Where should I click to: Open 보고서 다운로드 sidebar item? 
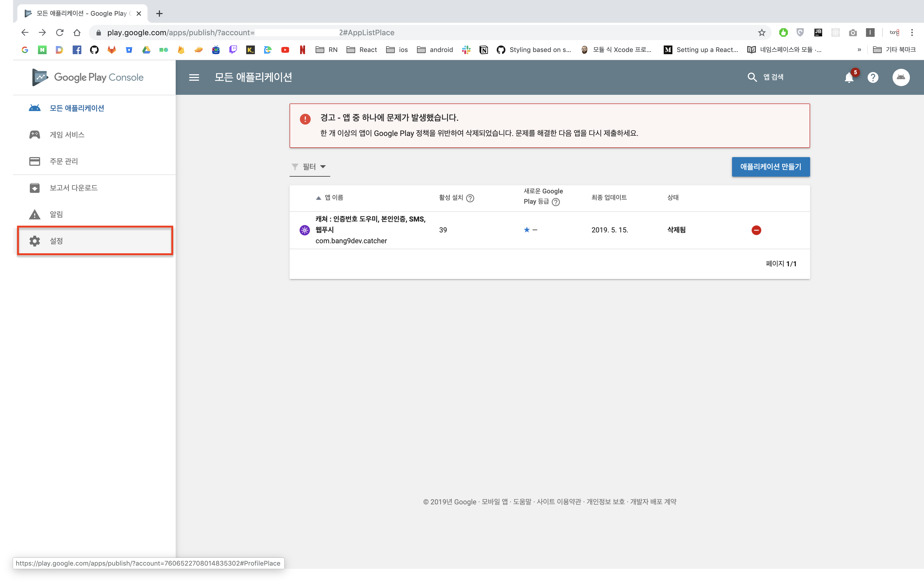click(x=73, y=187)
